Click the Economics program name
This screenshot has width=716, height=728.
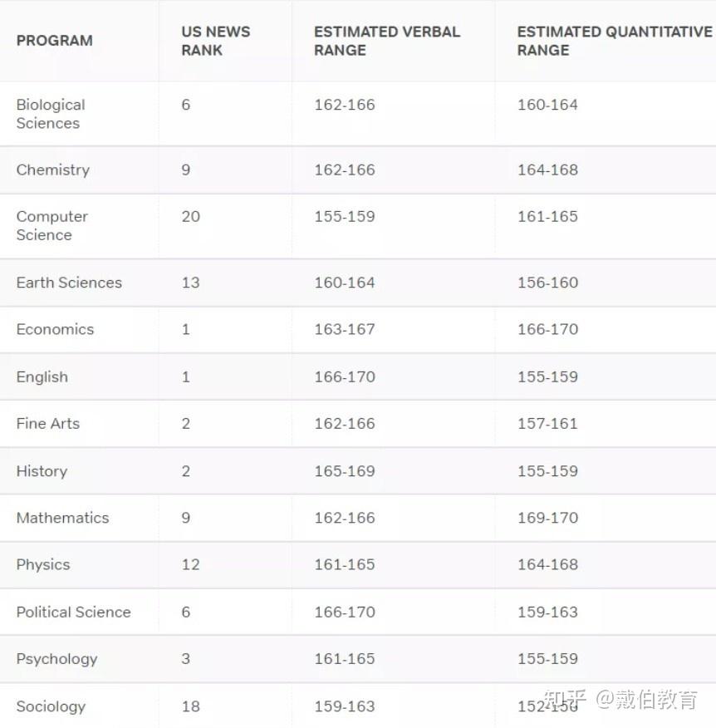(x=55, y=329)
